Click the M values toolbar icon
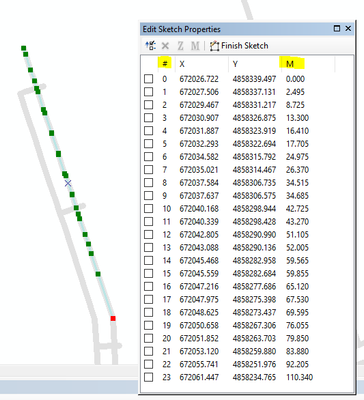The image size is (364, 400). [x=195, y=46]
